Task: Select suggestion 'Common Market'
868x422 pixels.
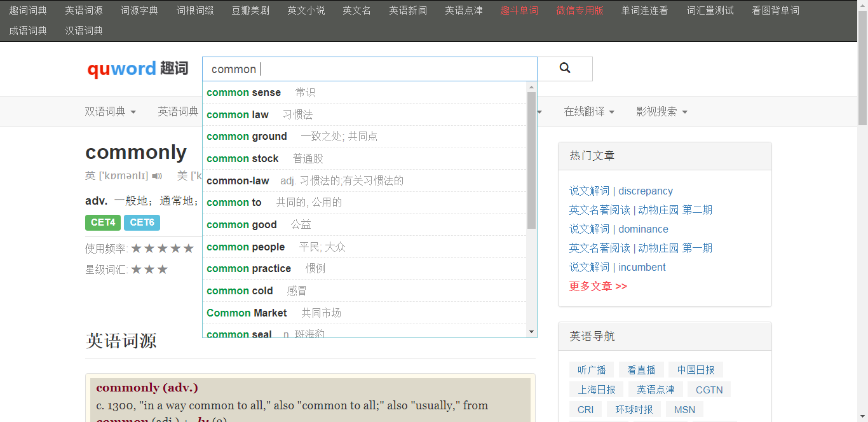Action: (365, 313)
